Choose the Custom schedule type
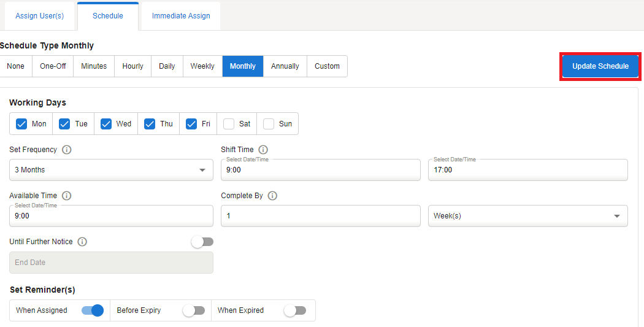 click(x=327, y=66)
